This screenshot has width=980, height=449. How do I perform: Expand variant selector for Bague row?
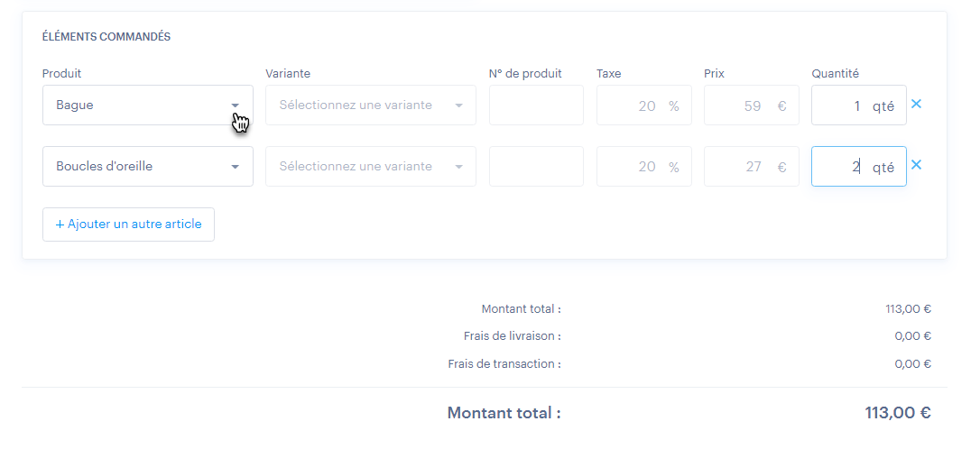click(x=370, y=105)
